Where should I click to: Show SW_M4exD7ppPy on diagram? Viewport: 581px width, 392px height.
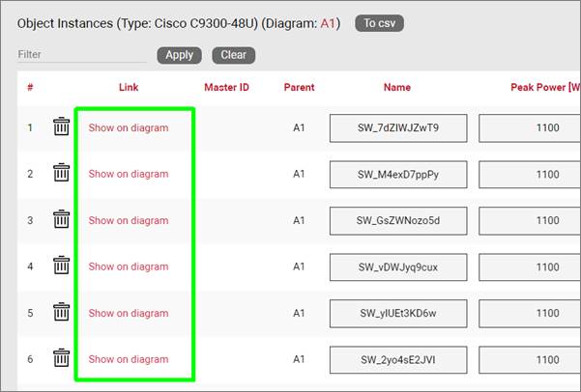[x=129, y=174]
